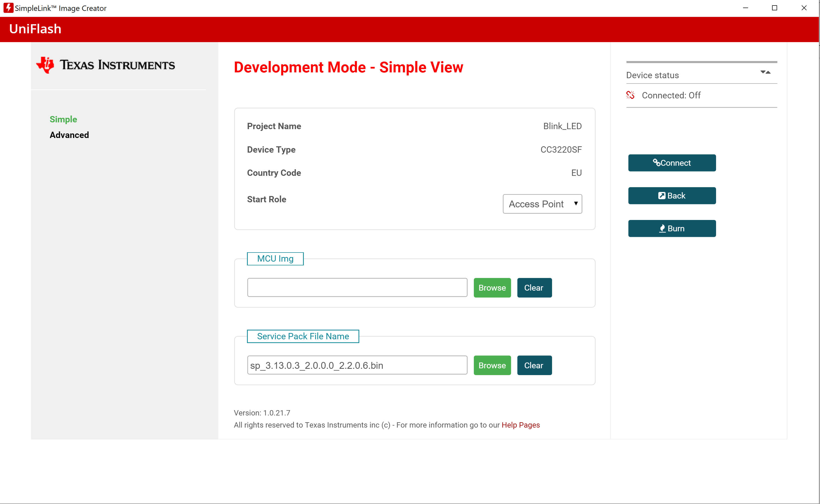Click the MCU Img text field
Viewport: 820px width, 504px height.
click(x=357, y=288)
